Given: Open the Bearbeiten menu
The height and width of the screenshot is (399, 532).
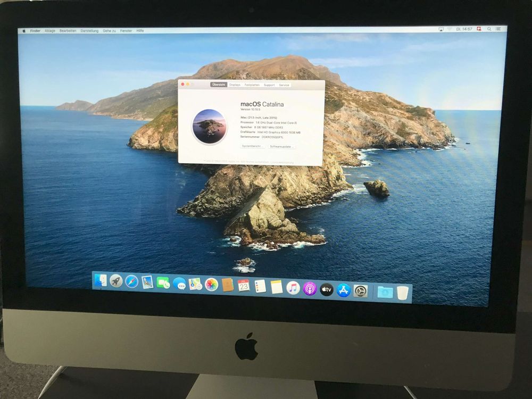Looking at the screenshot, I should coord(68,31).
